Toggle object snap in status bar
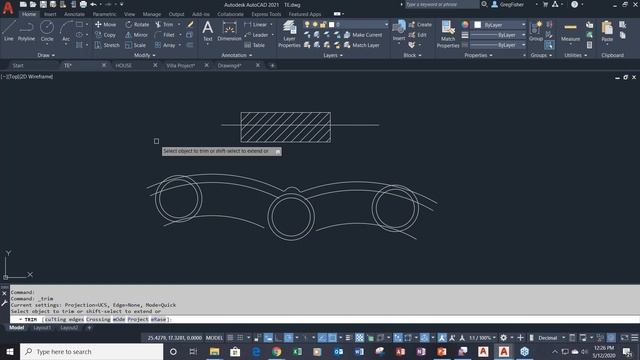 [x=333, y=338]
